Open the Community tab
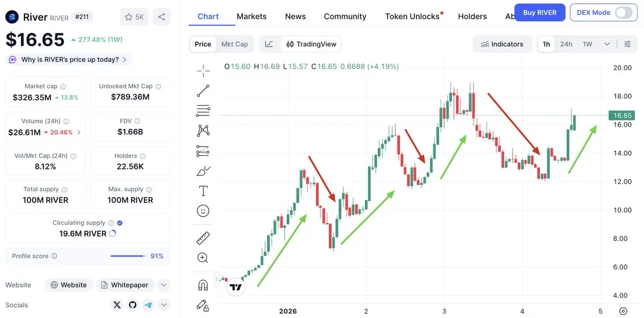This screenshot has height=318, width=644. (345, 16)
